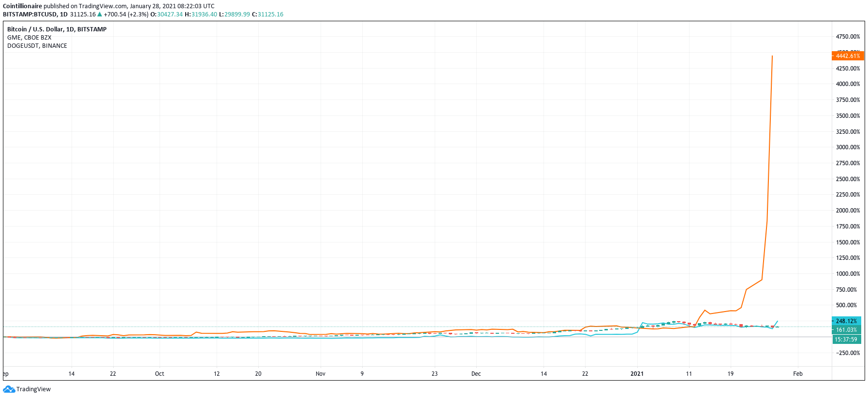868x398 pixels.
Task: Click the 750.00% axis label
Action: click(x=846, y=290)
